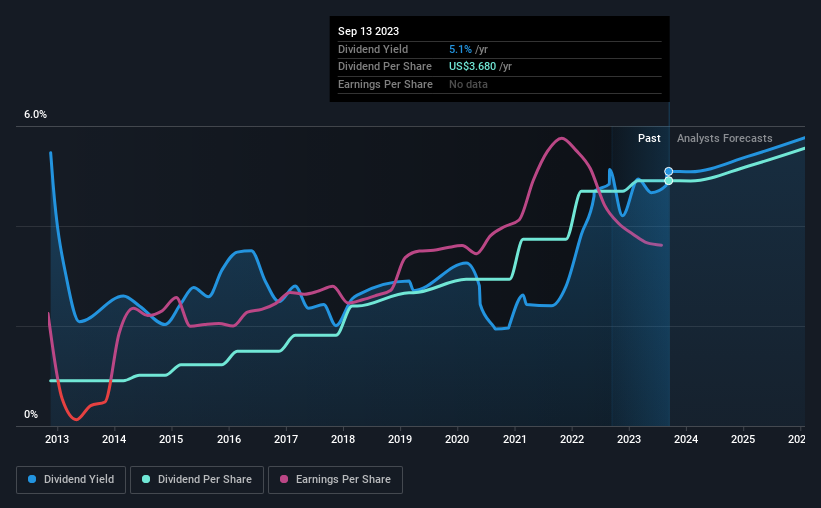The image size is (821, 508).
Task: Click the tooltip Dividend Per Share row label
Action: click(x=385, y=67)
